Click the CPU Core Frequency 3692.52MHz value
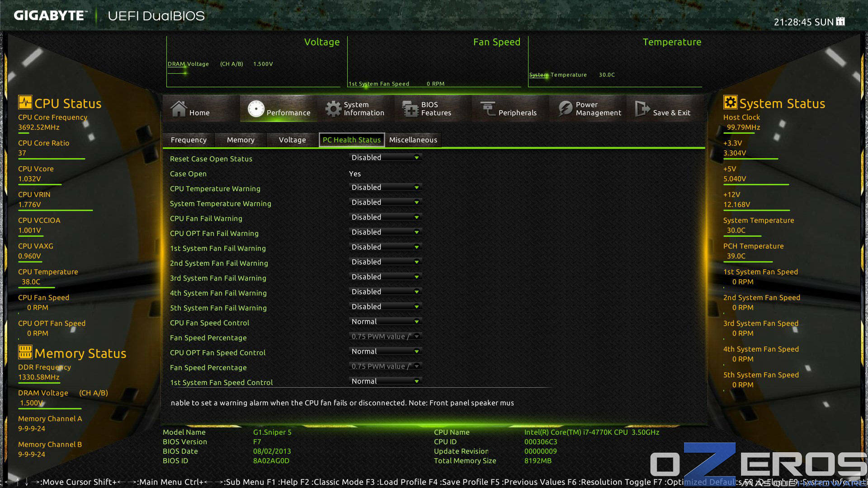This screenshot has height=488, width=868. [x=39, y=127]
